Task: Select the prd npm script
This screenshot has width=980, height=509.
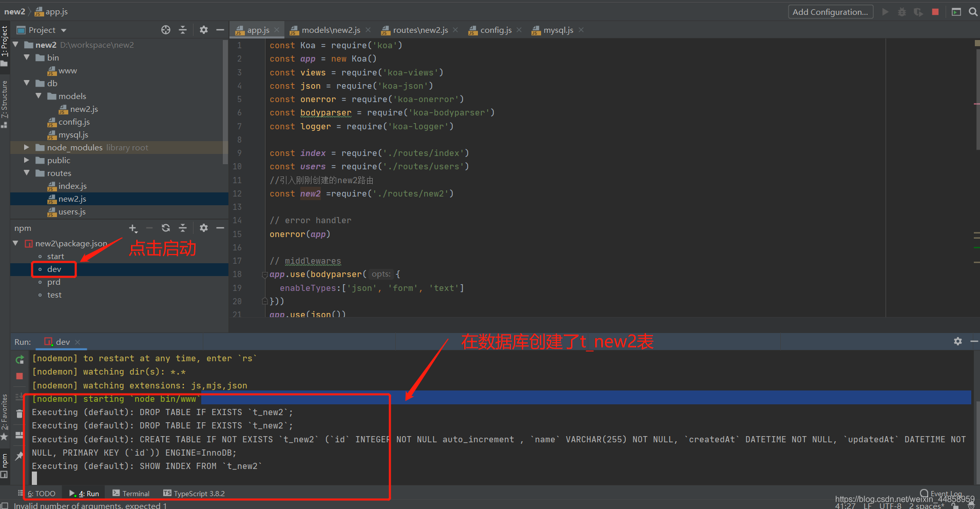Action: [x=54, y=282]
